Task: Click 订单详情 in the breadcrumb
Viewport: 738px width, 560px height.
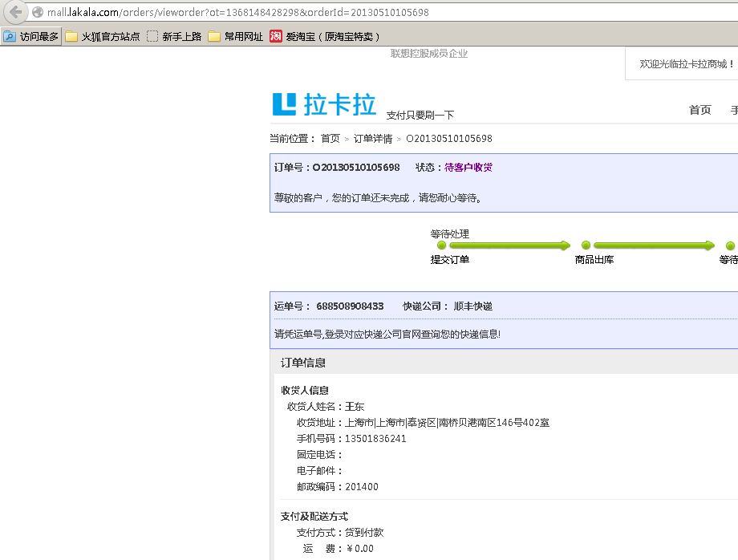Action: coord(373,138)
